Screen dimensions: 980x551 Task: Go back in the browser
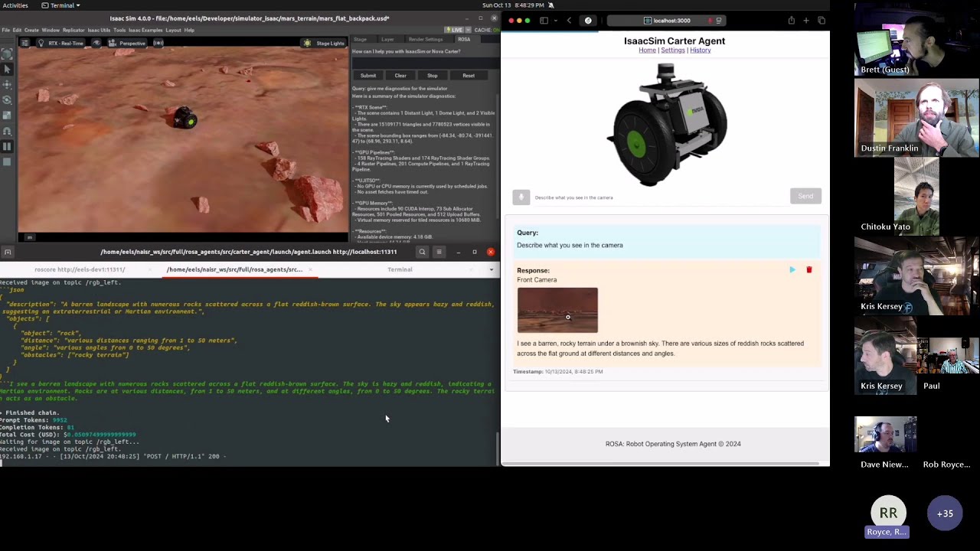[569, 21]
